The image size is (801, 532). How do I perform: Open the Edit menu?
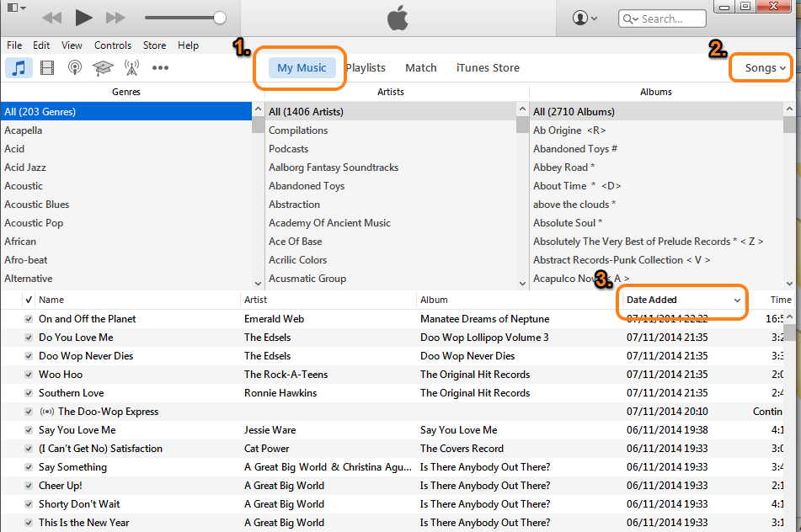(41, 45)
